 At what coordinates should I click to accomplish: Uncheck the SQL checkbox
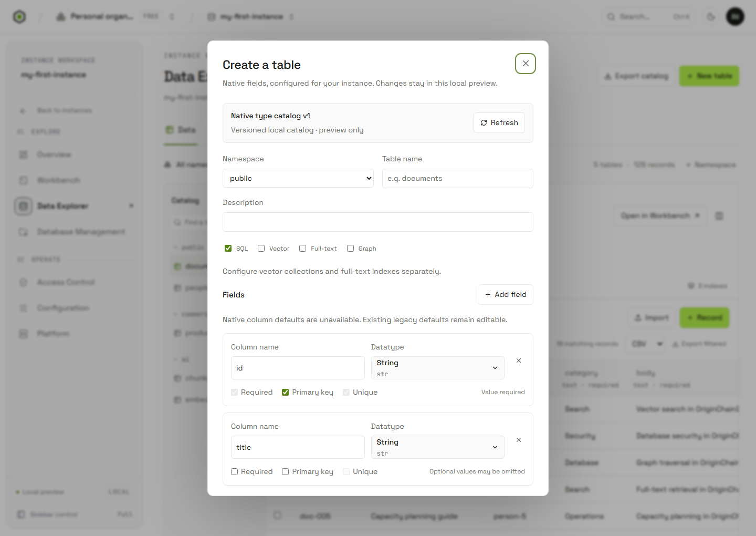228,248
